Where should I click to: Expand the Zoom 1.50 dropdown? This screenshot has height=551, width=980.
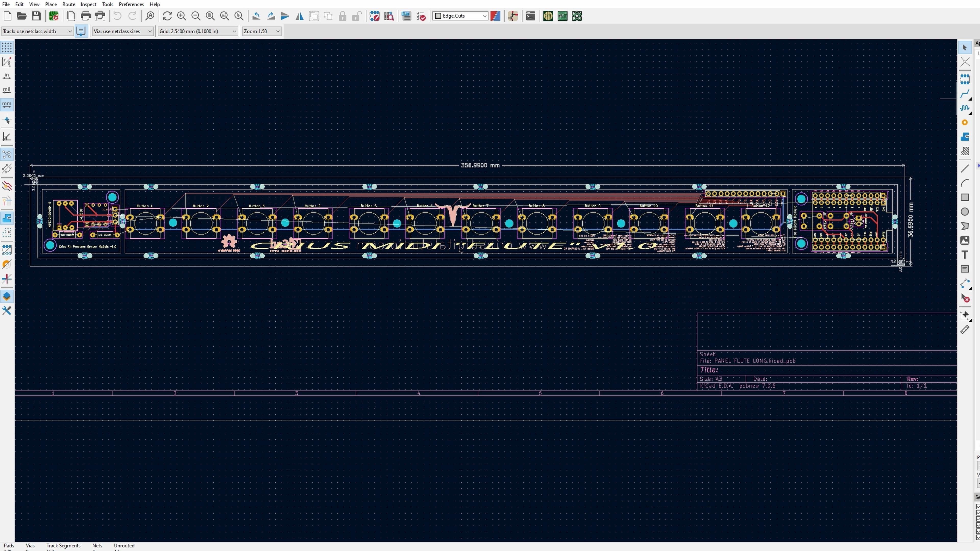pos(278,31)
